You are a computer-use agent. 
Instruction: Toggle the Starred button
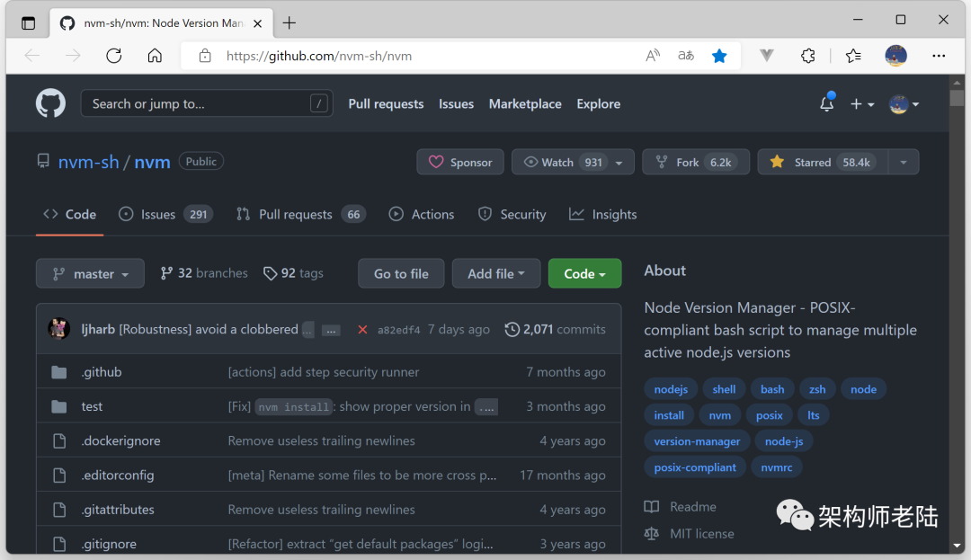coord(823,162)
